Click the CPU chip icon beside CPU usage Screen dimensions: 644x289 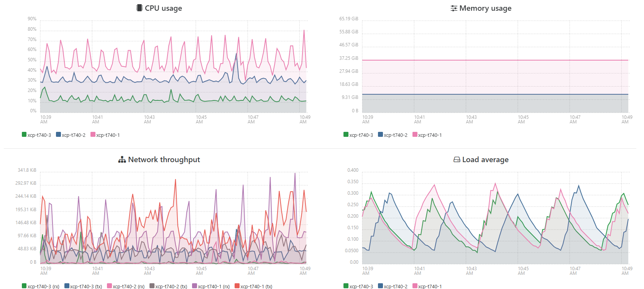click(x=139, y=8)
